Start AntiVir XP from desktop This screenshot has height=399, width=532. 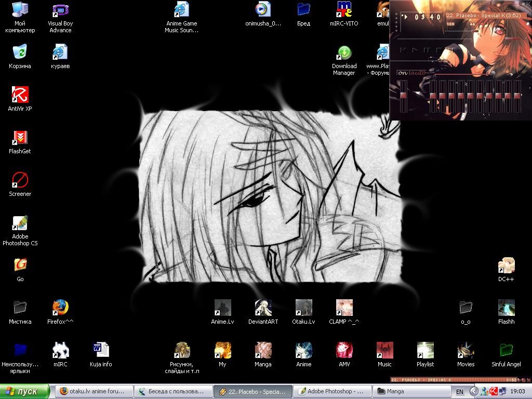[x=20, y=99]
